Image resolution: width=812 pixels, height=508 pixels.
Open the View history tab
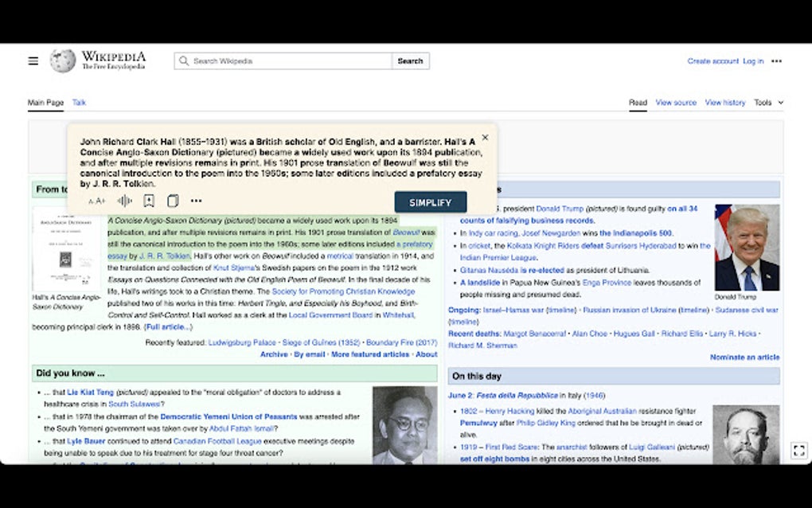(x=725, y=103)
